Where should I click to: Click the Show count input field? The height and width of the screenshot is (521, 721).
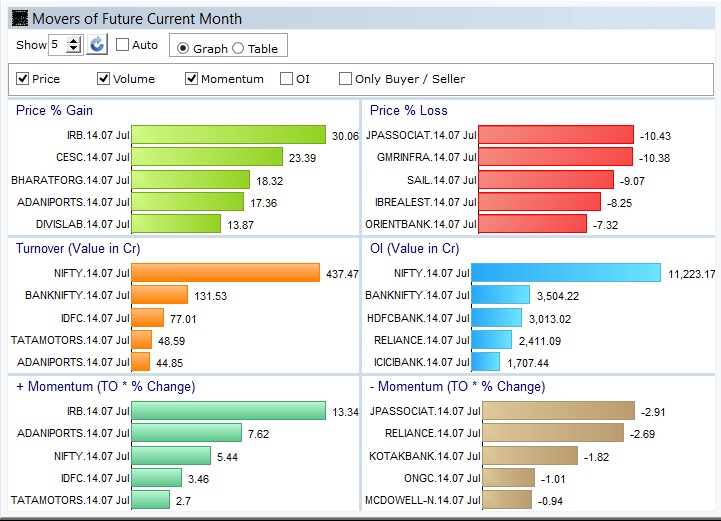coord(58,45)
